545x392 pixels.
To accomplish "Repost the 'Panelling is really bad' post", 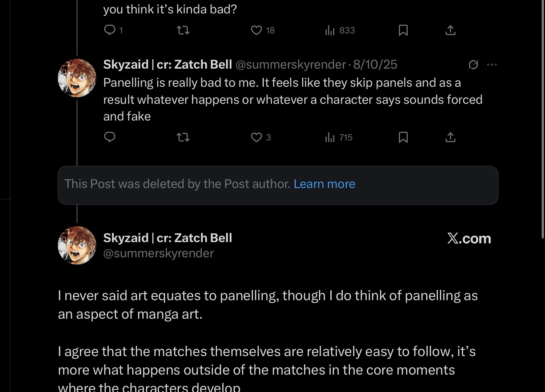I will pos(183,137).
